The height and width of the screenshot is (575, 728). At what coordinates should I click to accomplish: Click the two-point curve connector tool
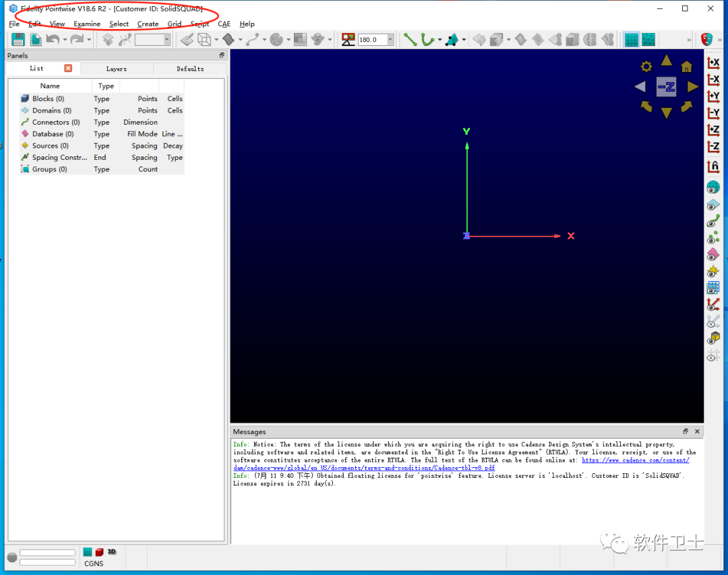tap(410, 40)
